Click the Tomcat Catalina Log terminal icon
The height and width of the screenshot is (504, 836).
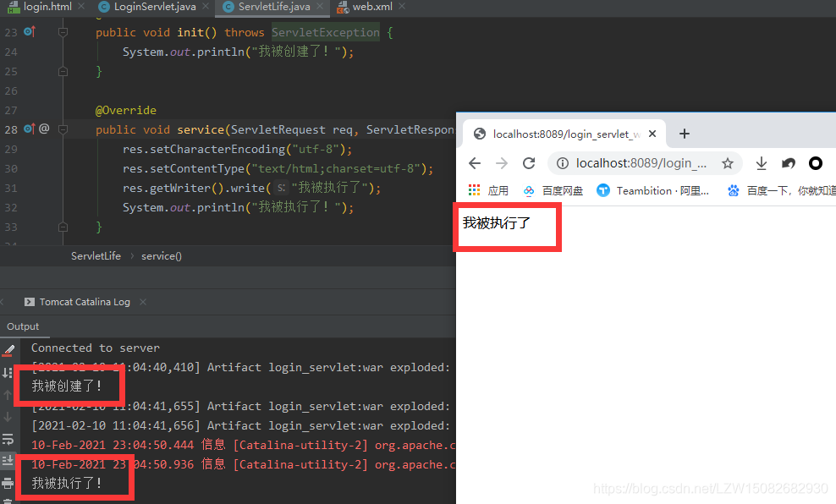tap(30, 302)
